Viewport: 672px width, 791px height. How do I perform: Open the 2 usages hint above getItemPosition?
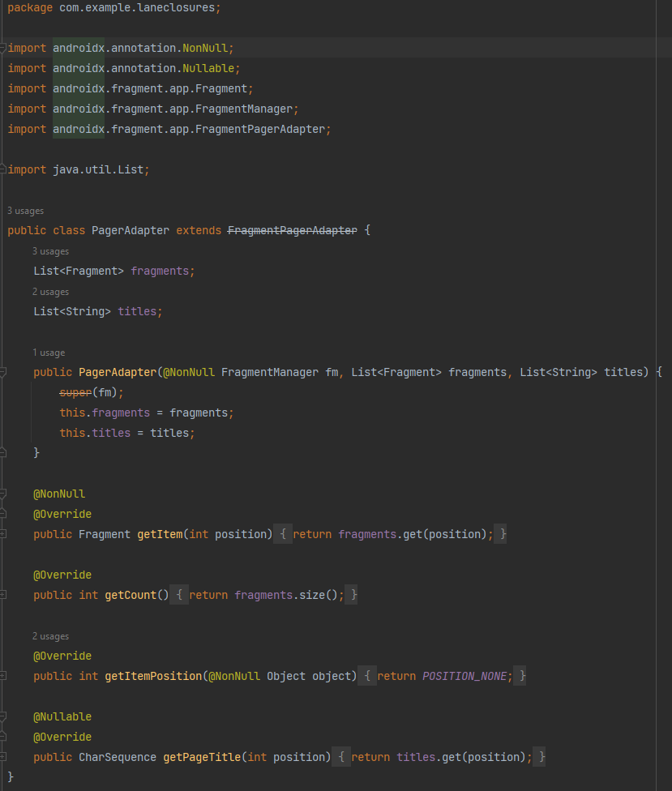(50, 636)
